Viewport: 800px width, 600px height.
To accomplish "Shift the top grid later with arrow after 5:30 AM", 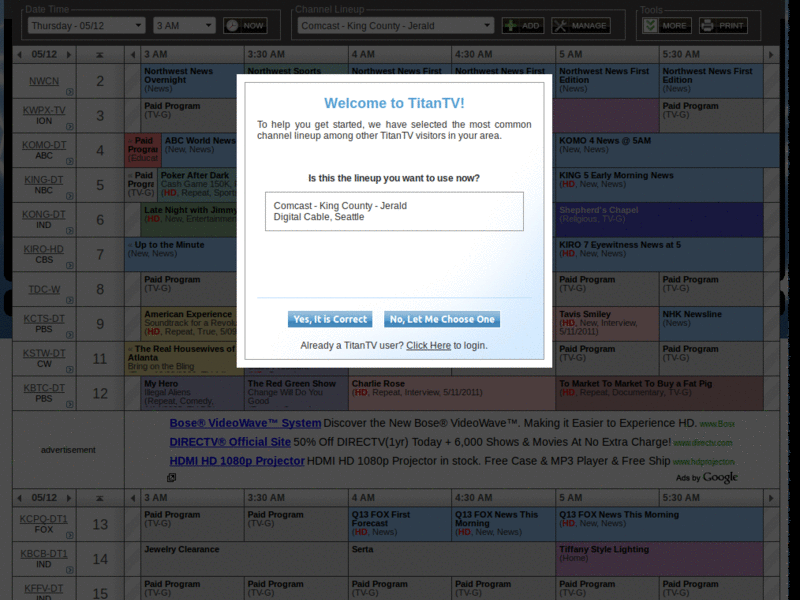I will click(x=771, y=55).
